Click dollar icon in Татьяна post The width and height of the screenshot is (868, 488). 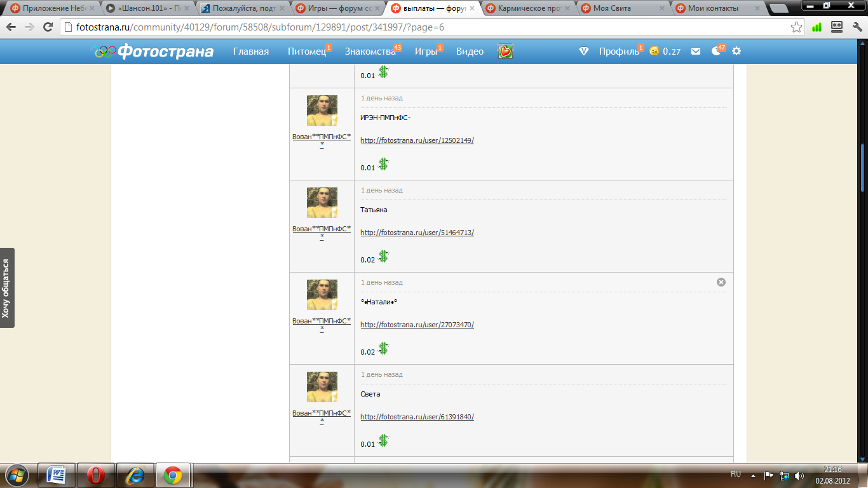(383, 256)
